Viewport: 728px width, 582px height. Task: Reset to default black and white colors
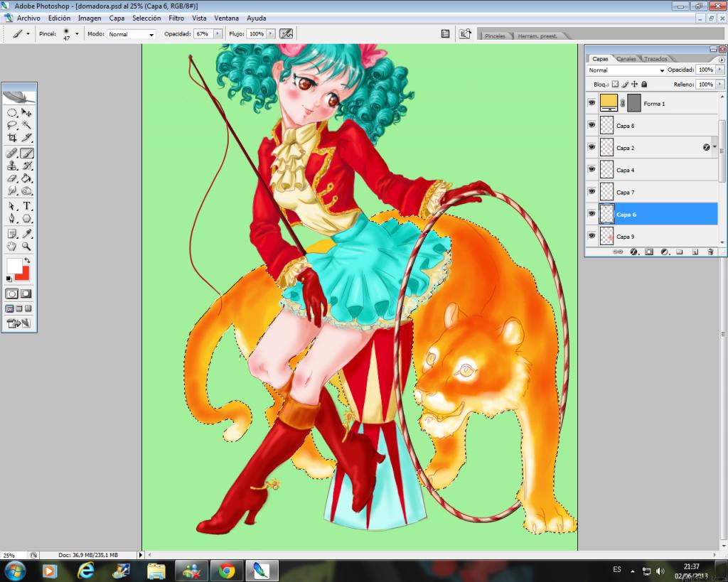click(9, 279)
